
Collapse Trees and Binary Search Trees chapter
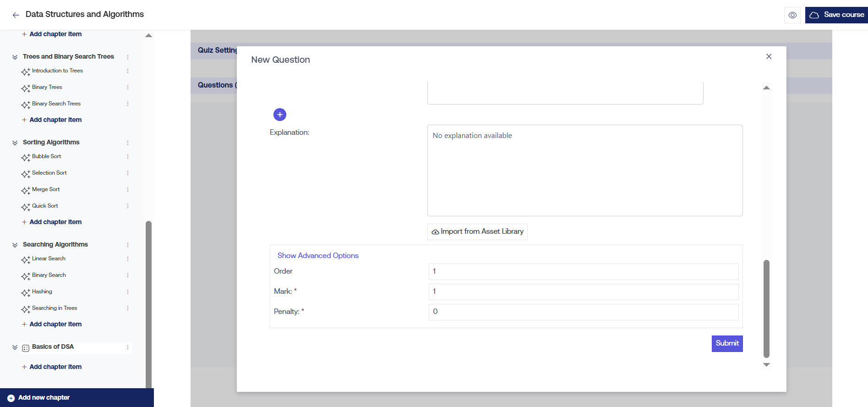coord(15,57)
